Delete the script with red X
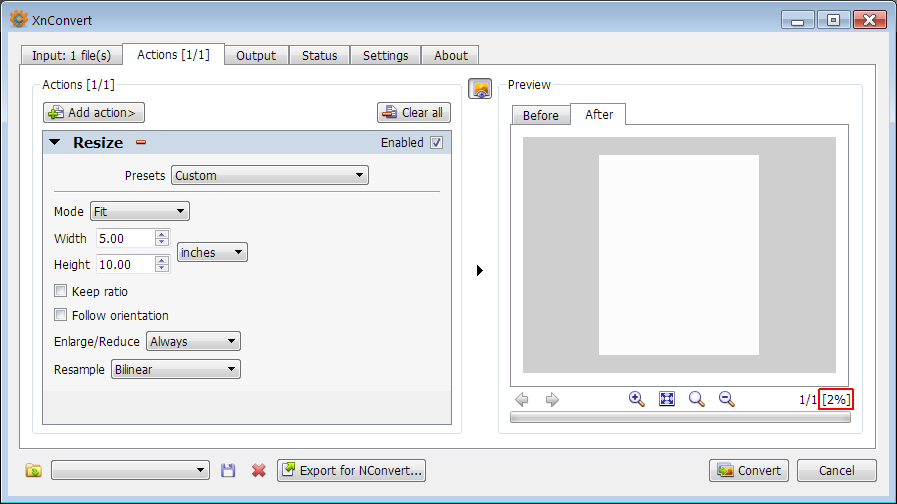Image resolution: width=897 pixels, height=504 pixels. click(259, 470)
